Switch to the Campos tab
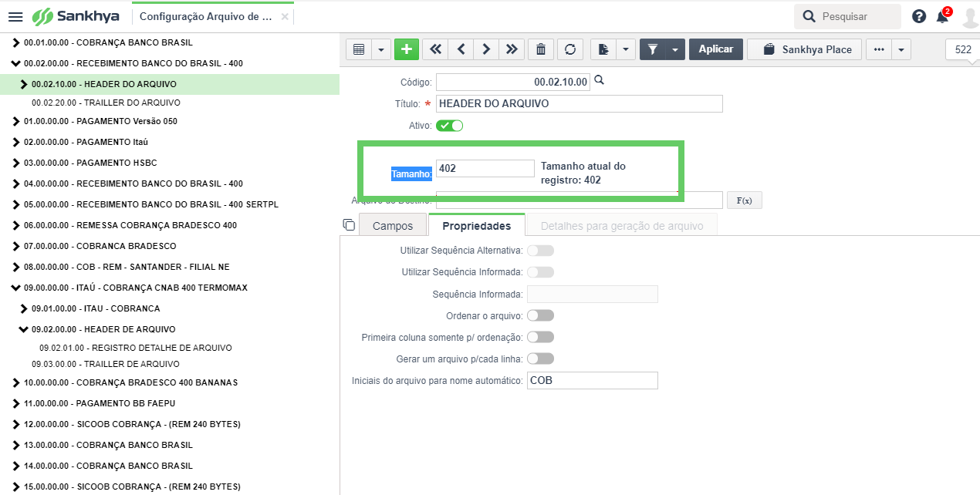This screenshot has width=980, height=495. [x=393, y=226]
